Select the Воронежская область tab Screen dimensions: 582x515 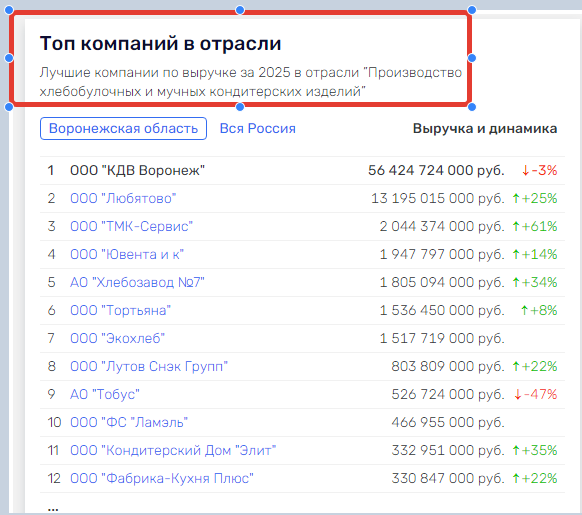pos(123,128)
